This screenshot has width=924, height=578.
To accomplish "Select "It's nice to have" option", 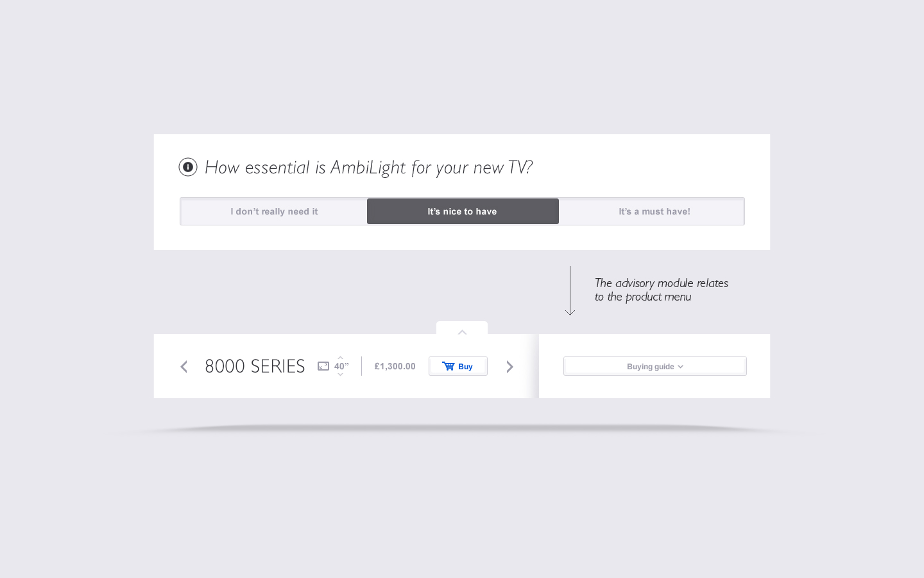I will tap(463, 211).
